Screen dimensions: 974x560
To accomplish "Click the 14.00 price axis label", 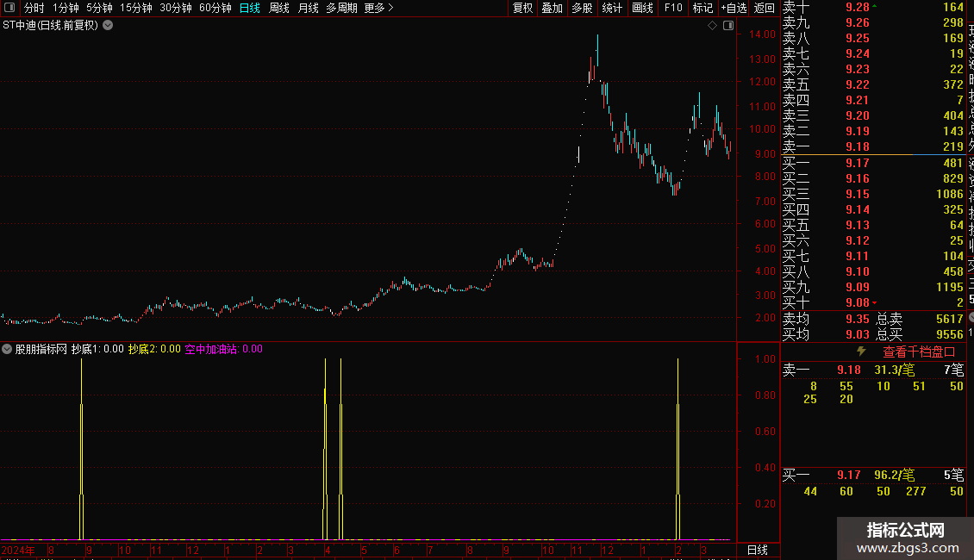I will click(x=762, y=34).
